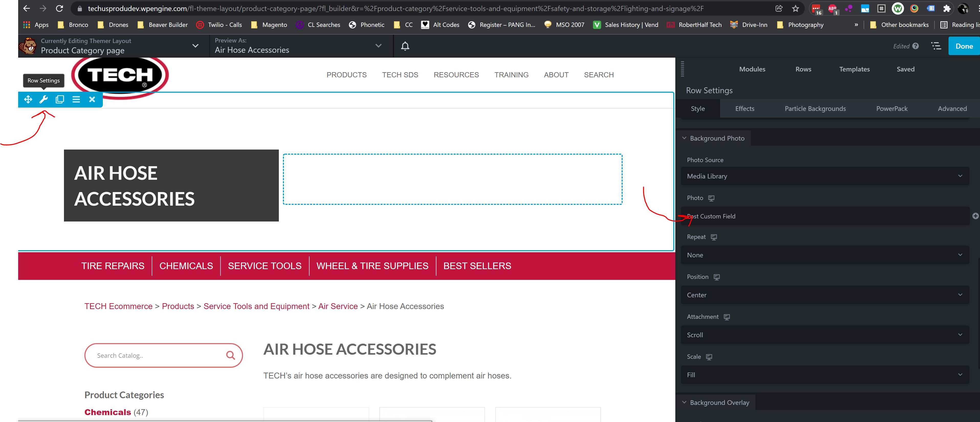Click the Beaver Builder mascot logo
This screenshot has width=980, height=422.
pos(28,46)
